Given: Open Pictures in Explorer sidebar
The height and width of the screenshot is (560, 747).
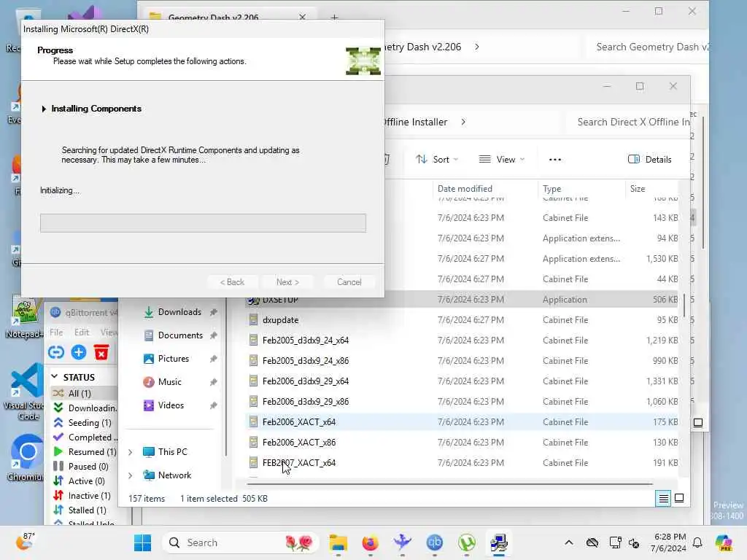Looking at the screenshot, I should click(x=173, y=359).
